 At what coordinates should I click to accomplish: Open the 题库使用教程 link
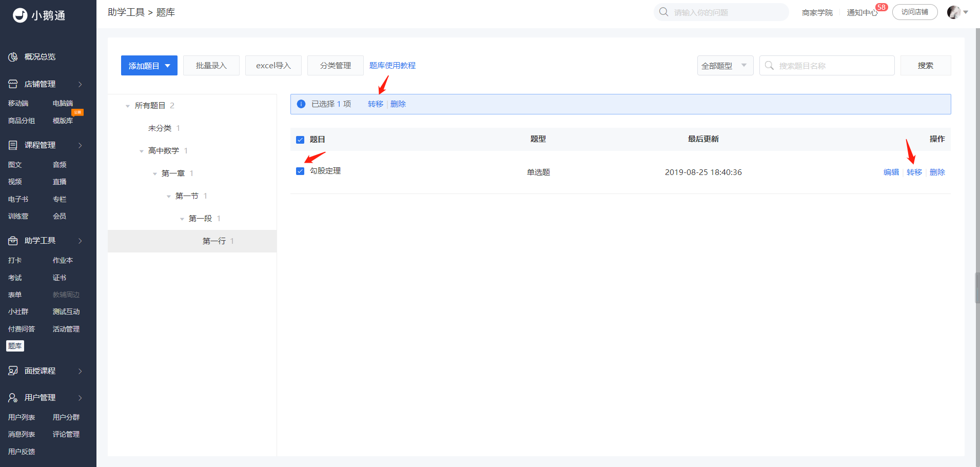393,66
